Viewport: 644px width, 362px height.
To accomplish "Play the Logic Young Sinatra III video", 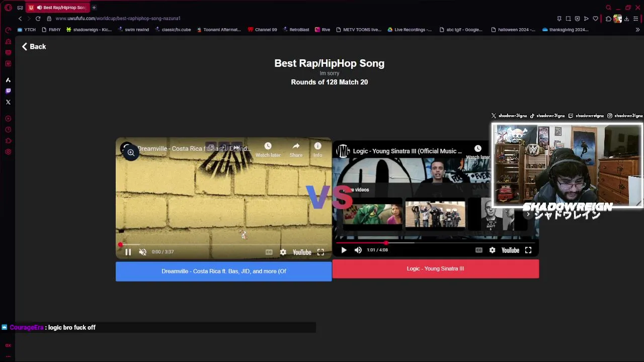I will click(344, 250).
